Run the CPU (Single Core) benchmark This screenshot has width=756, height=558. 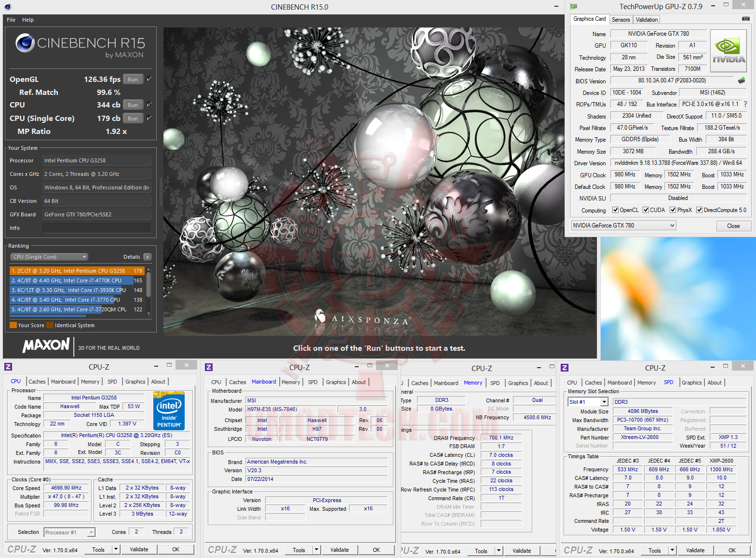pyautogui.click(x=133, y=119)
